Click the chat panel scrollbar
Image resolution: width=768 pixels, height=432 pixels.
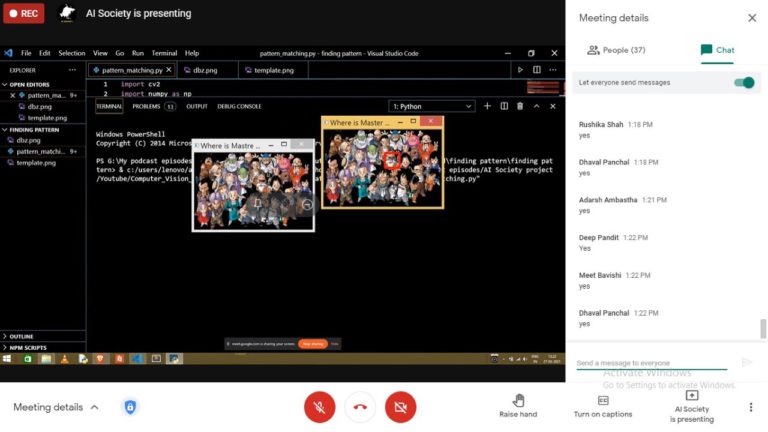(763, 328)
